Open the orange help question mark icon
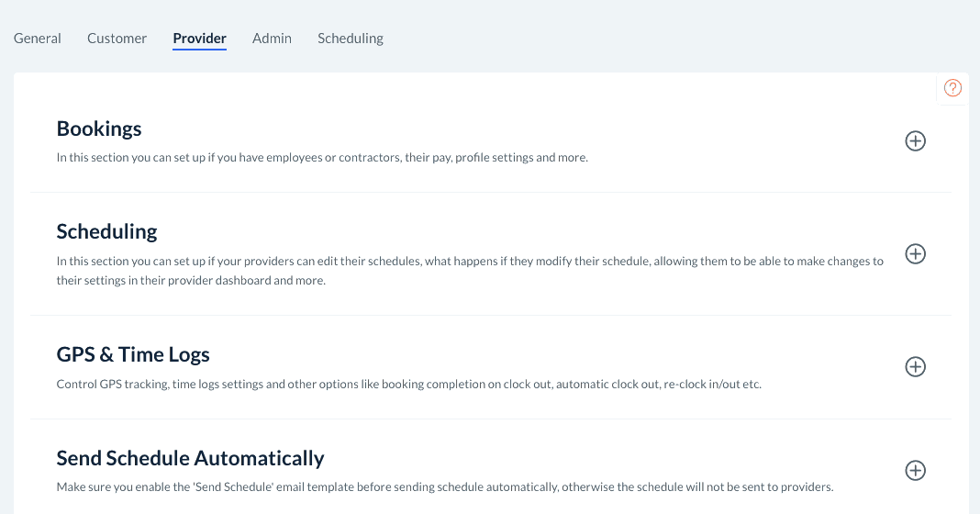 [952, 88]
